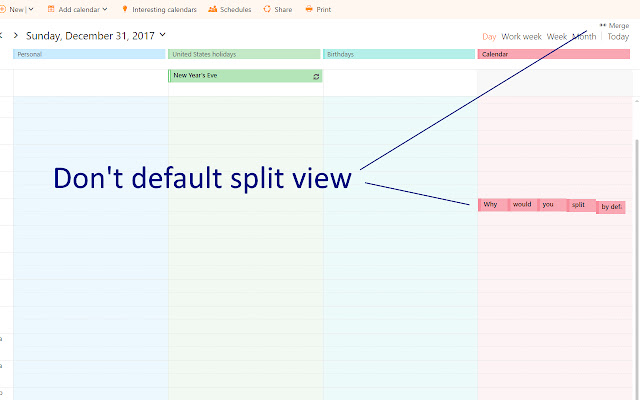Viewport: 640px width, 400px height.
Task: Click the Share icon
Action: [267, 9]
